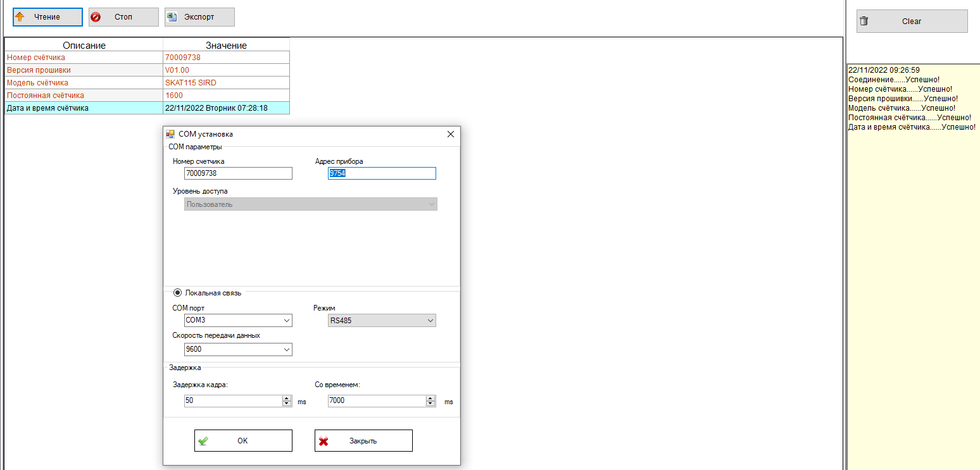Click the Чтение button with arrow icon
This screenshot has width=980, height=470.
[47, 17]
